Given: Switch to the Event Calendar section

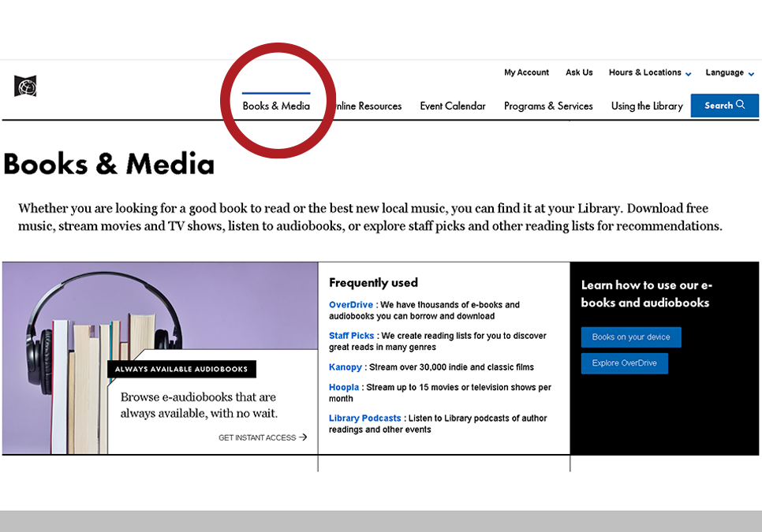Looking at the screenshot, I should [453, 106].
